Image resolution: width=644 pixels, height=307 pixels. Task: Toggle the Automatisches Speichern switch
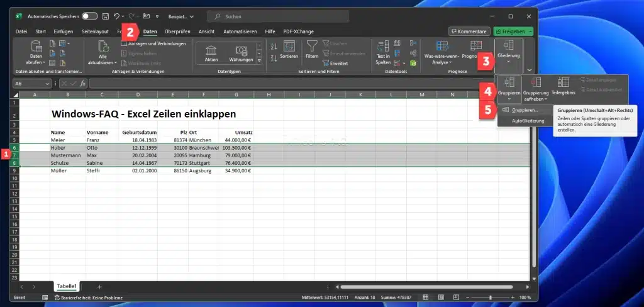[89, 16]
